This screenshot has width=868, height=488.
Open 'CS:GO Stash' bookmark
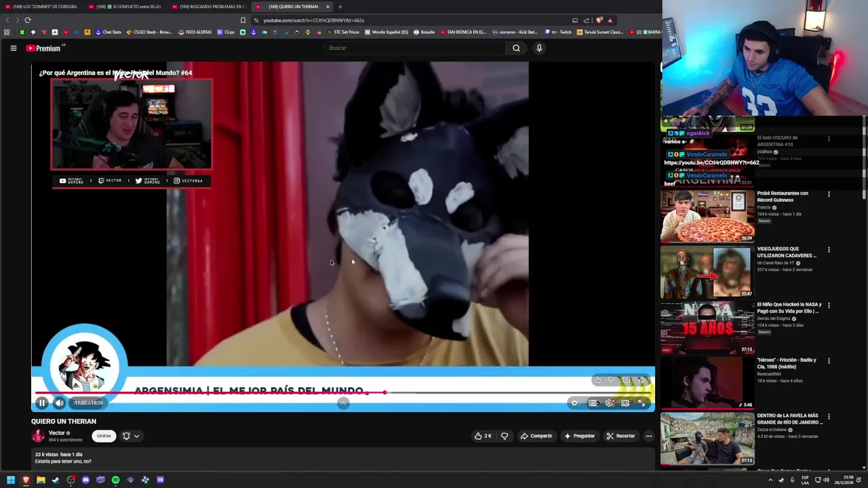149,32
